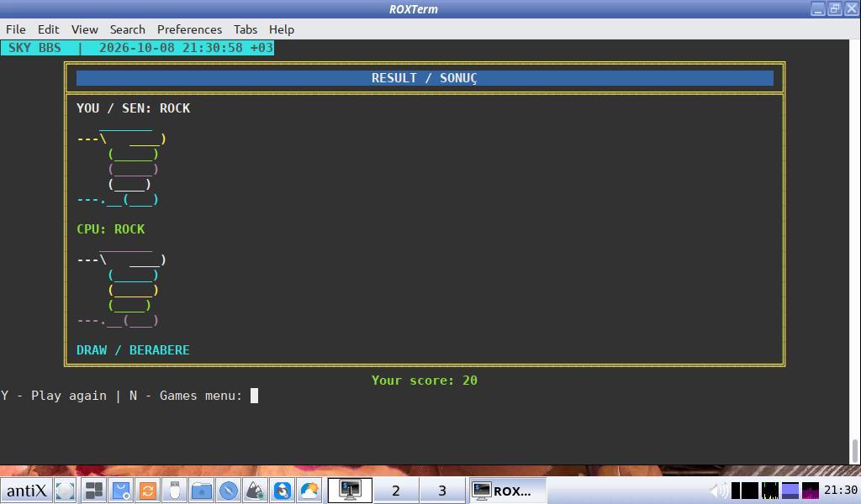Click the 'YOU / SEN: ROCK' line
The width and height of the screenshot is (861, 504).
point(134,108)
